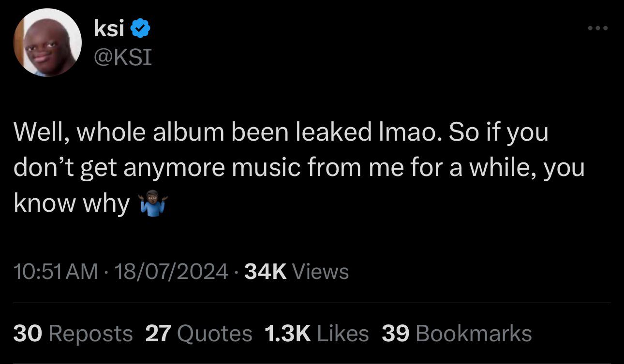Show who gave the 1.3K Likes

[317, 333]
